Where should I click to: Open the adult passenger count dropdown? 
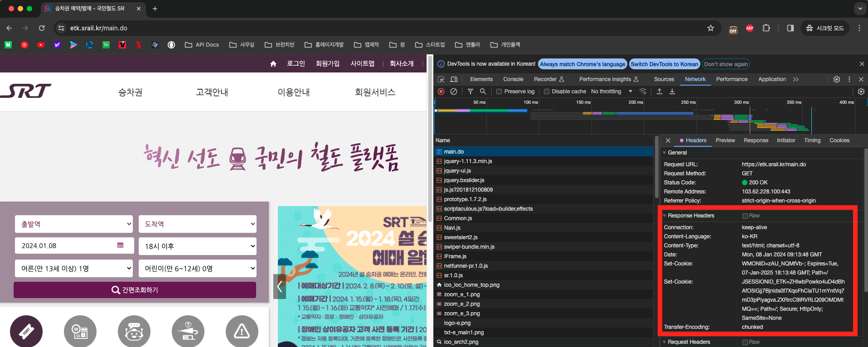tap(74, 268)
